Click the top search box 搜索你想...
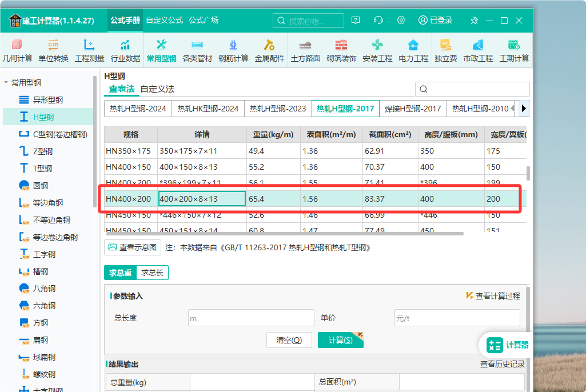 308,21
